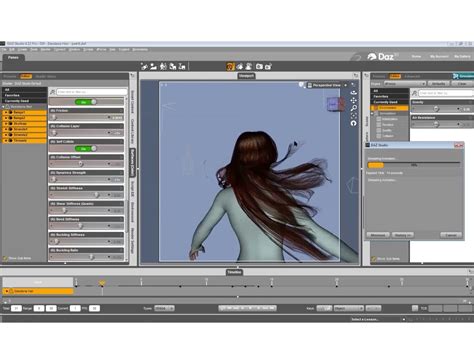This screenshot has width=474, height=364.
Task: Open the Timeline tab
Action: coord(234,272)
